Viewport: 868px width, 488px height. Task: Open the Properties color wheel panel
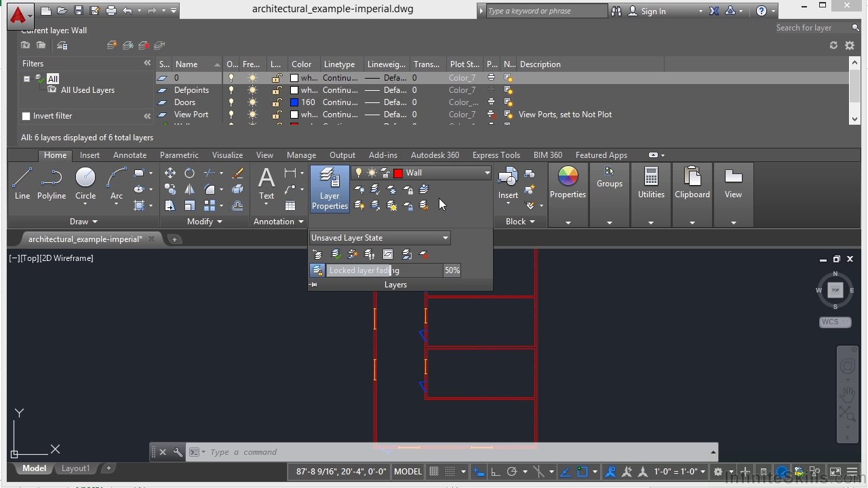568,183
